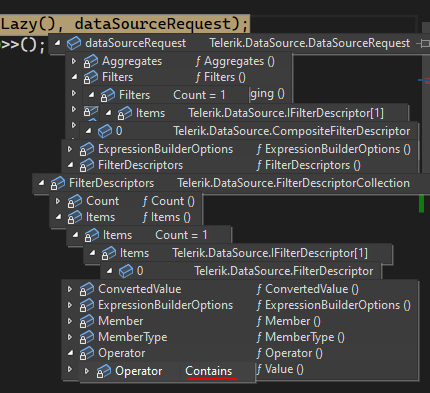Collapse the dataSourceRequest root node
430x393 pixels.
pos(58,43)
